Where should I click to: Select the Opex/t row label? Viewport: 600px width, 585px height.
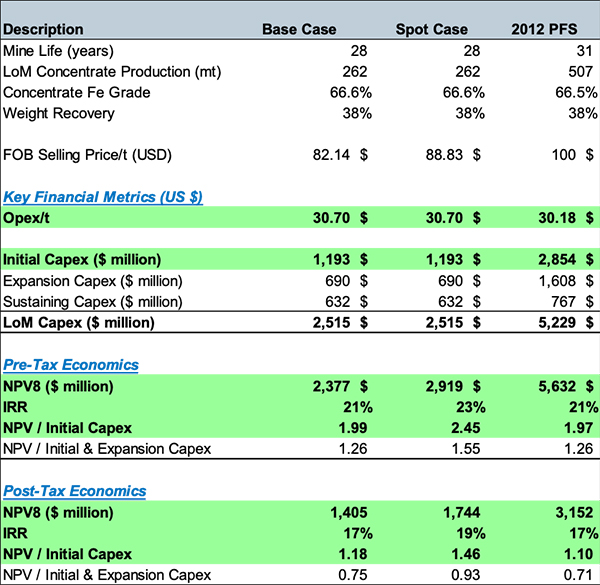pos(29,218)
